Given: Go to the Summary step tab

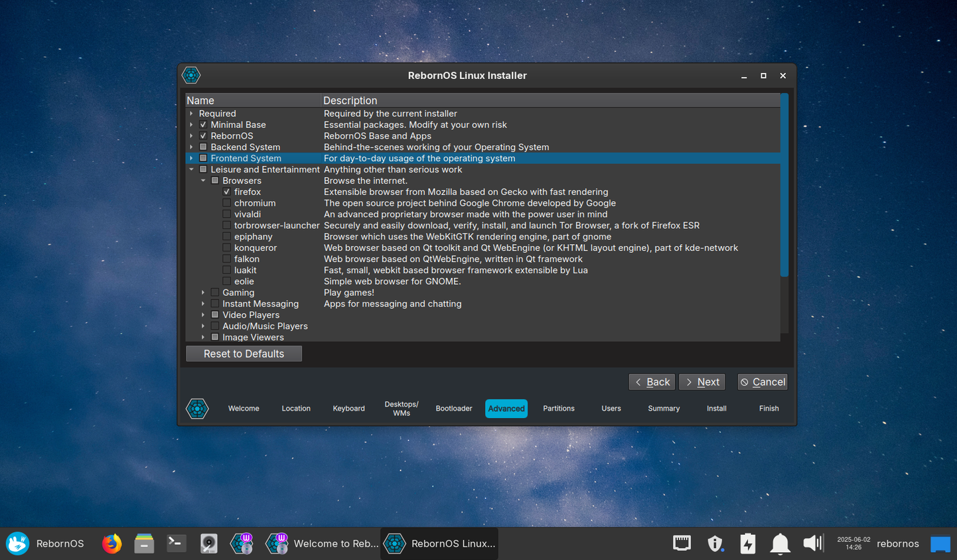Looking at the screenshot, I should (x=664, y=409).
